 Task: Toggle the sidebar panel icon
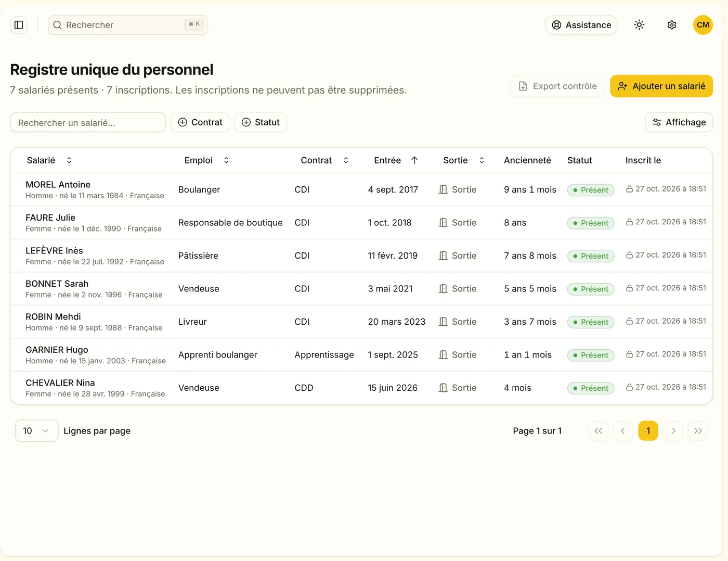(19, 25)
